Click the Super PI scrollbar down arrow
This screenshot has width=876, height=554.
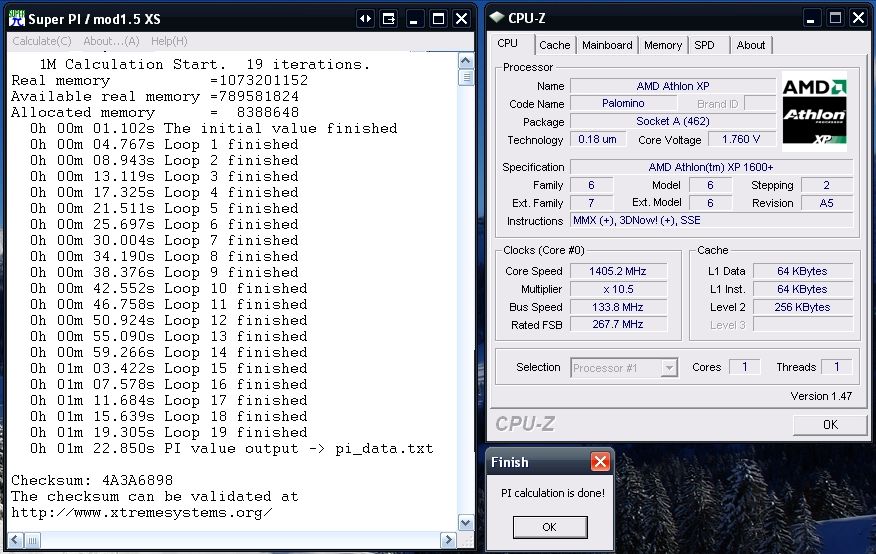tap(465, 522)
